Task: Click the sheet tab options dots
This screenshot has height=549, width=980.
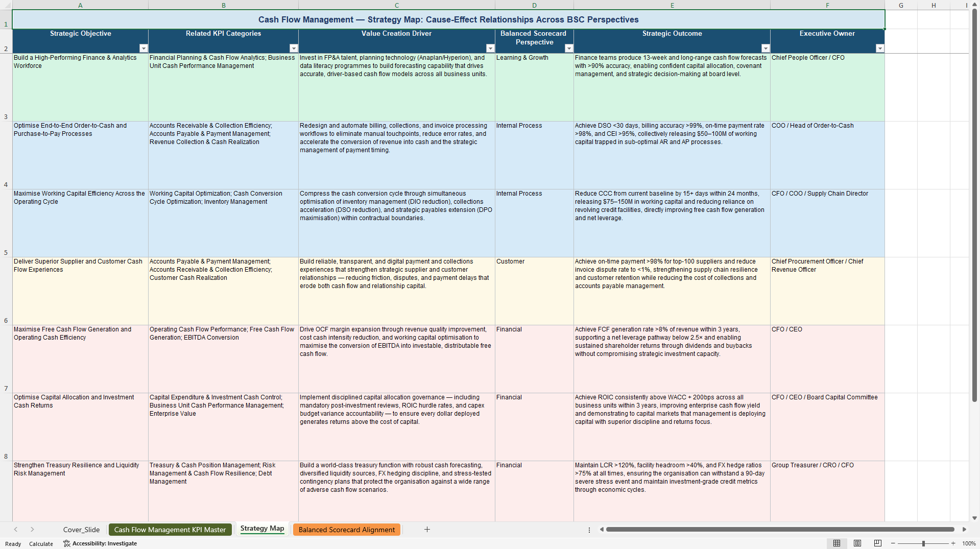Action: tap(589, 530)
